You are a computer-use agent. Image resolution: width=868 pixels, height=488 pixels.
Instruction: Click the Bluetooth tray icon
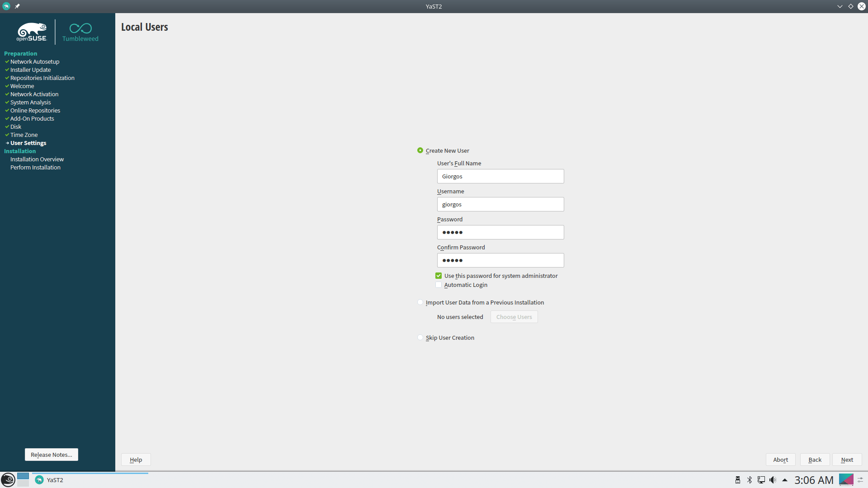tap(750, 480)
